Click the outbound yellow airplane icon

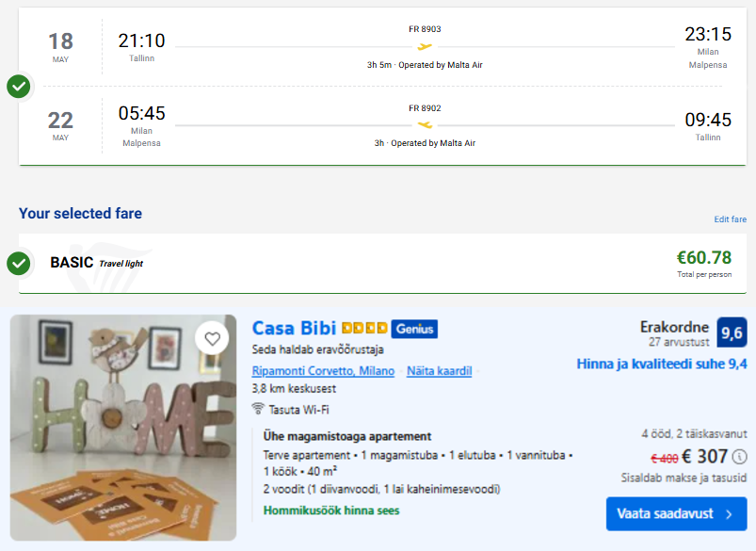(425, 47)
